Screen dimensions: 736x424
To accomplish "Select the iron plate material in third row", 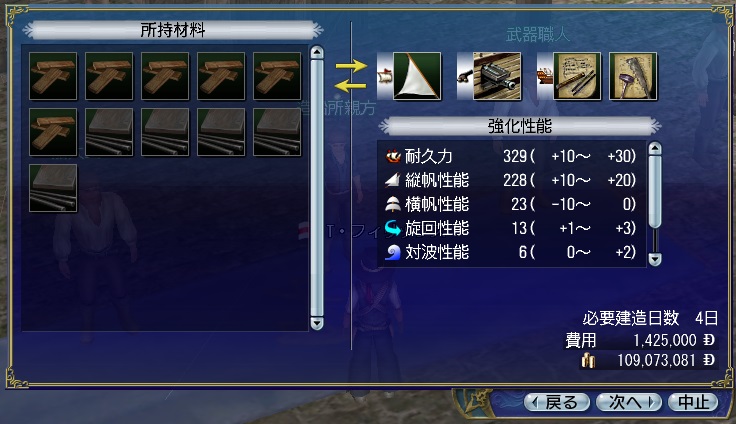I will (53, 188).
